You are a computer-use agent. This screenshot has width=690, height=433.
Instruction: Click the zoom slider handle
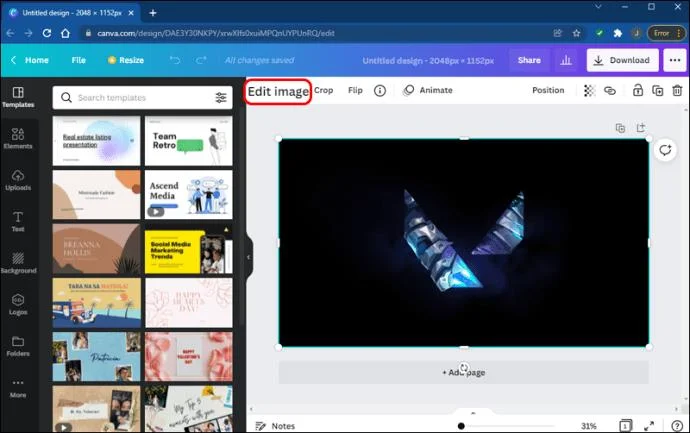[461, 426]
